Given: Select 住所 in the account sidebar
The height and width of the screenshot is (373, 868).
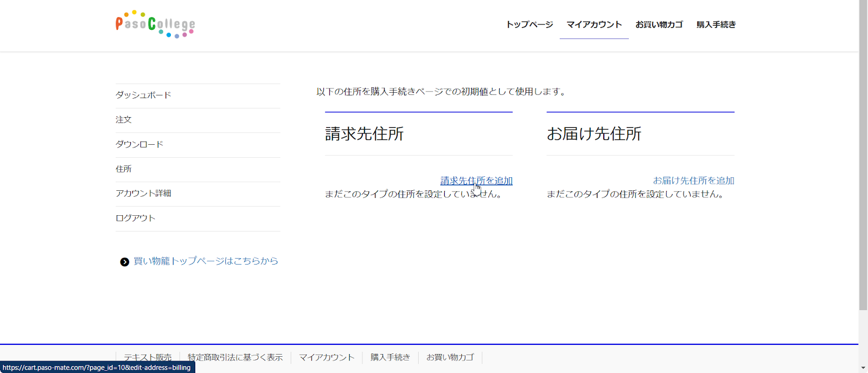Looking at the screenshot, I should click(124, 169).
